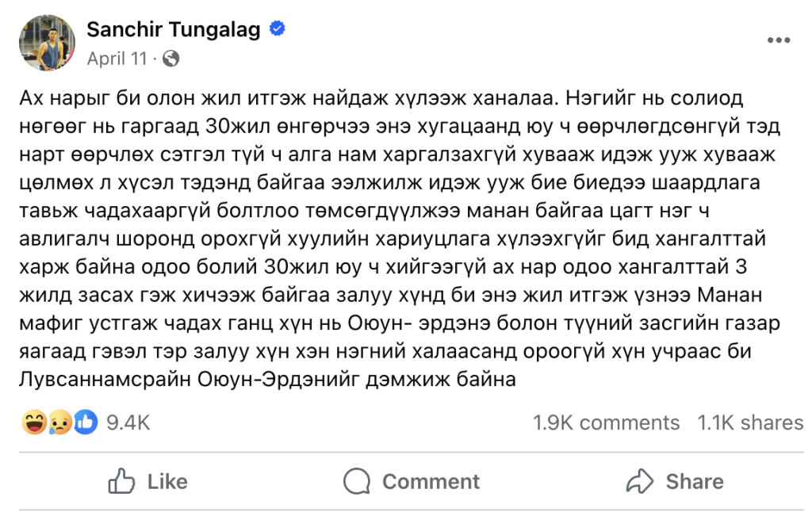This screenshot has height=512, width=812.
Task: Click the blue thumbs-up reaction badge
Action: [x=85, y=422]
